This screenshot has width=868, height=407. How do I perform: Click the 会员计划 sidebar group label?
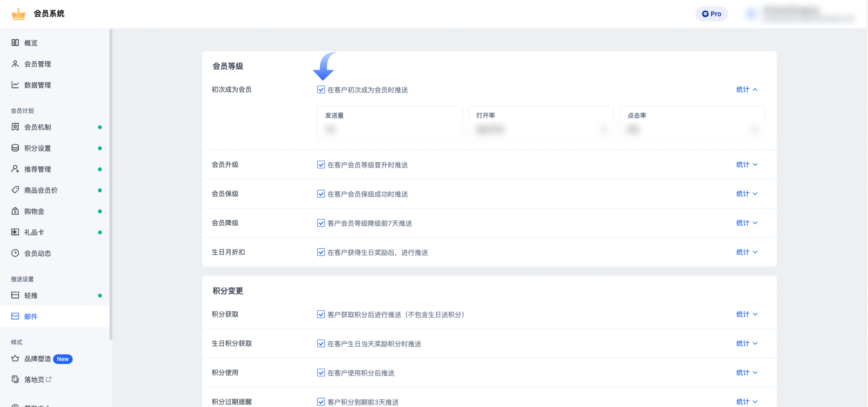(x=22, y=111)
